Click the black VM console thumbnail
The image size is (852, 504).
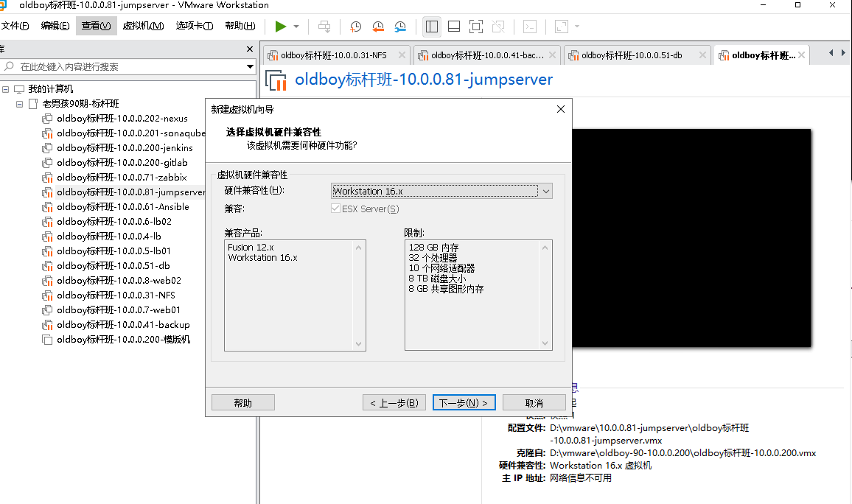coord(691,238)
